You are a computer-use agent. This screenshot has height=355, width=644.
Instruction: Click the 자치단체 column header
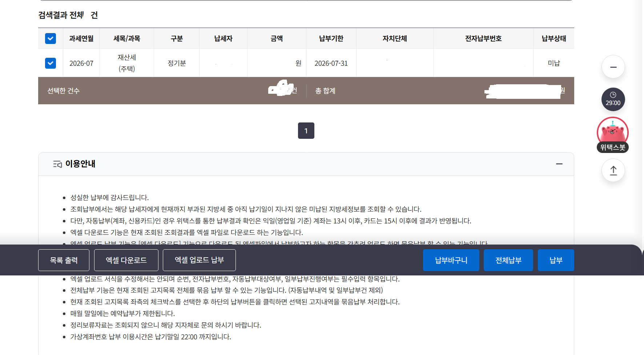(395, 39)
